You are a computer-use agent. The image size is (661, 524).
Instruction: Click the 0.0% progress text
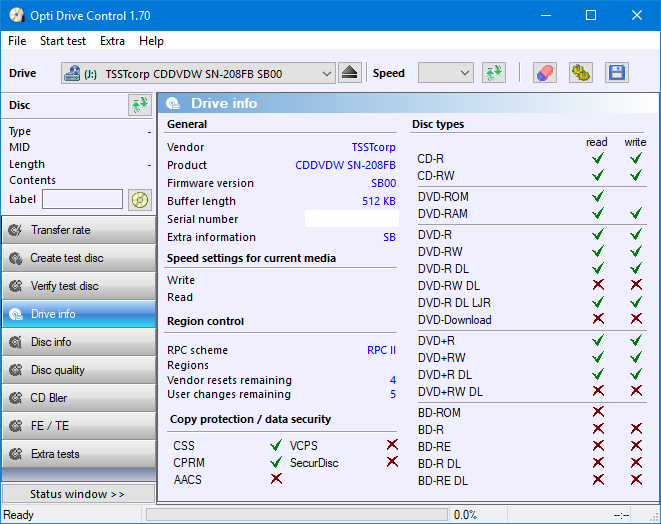pos(465,515)
